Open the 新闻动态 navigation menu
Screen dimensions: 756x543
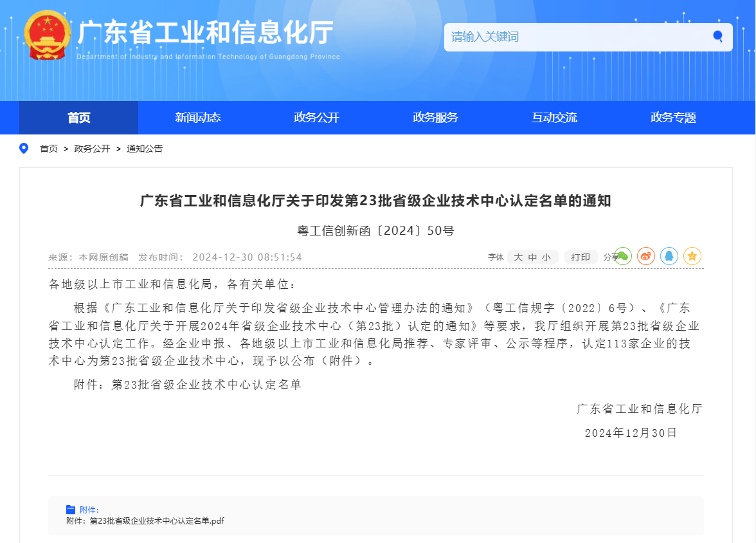197,118
